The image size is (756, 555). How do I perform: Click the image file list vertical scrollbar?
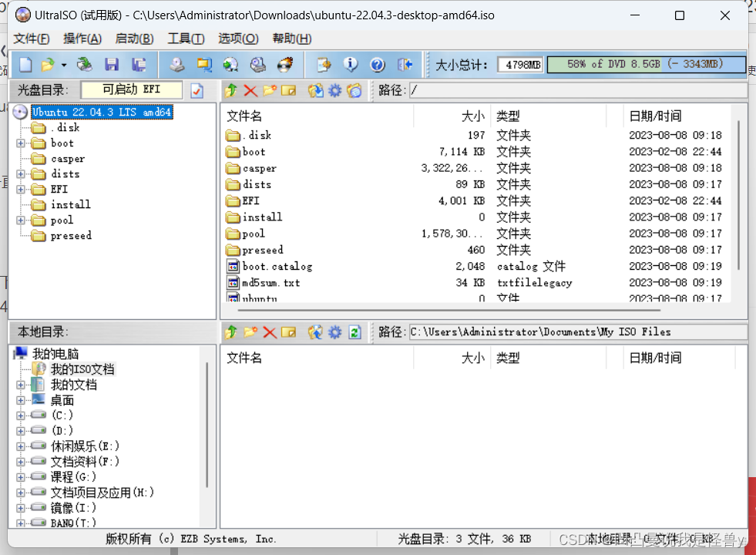(738, 195)
